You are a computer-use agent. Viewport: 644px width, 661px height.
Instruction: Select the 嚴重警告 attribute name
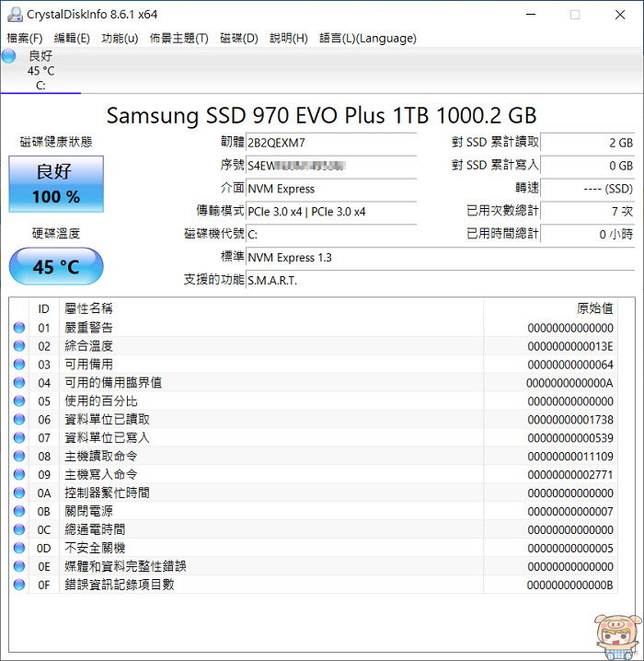point(88,328)
